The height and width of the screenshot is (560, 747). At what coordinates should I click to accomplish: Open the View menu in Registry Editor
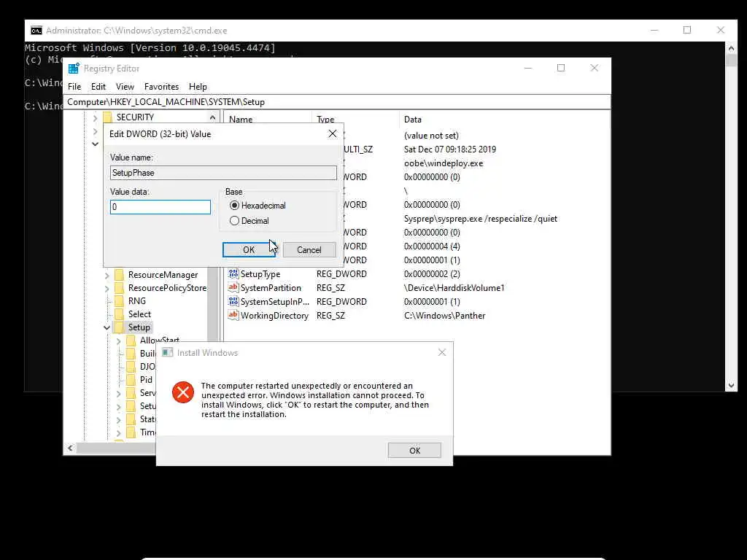(x=125, y=87)
